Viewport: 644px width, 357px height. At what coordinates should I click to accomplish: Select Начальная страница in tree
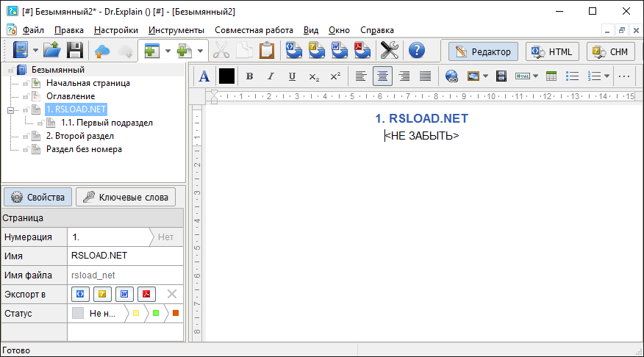[x=88, y=83]
